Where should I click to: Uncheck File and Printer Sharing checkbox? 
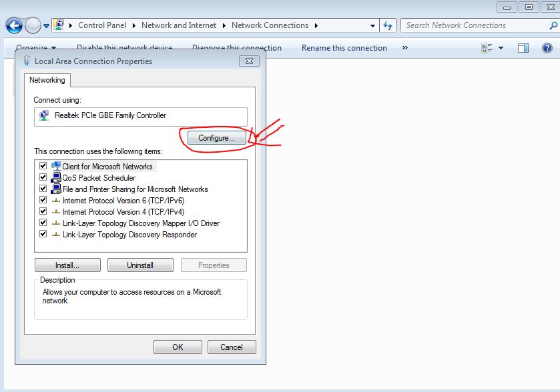(x=43, y=188)
